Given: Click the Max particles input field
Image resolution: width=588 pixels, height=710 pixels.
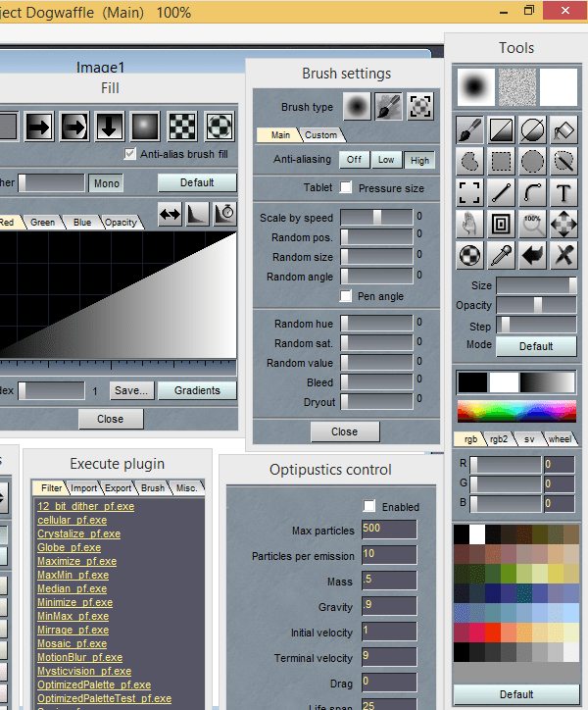Looking at the screenshot, I should pos(389,529).
